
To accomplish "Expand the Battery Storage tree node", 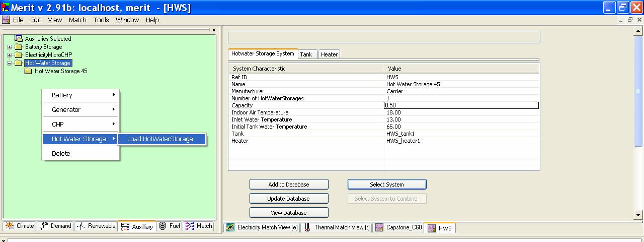I will pos(9,47).
